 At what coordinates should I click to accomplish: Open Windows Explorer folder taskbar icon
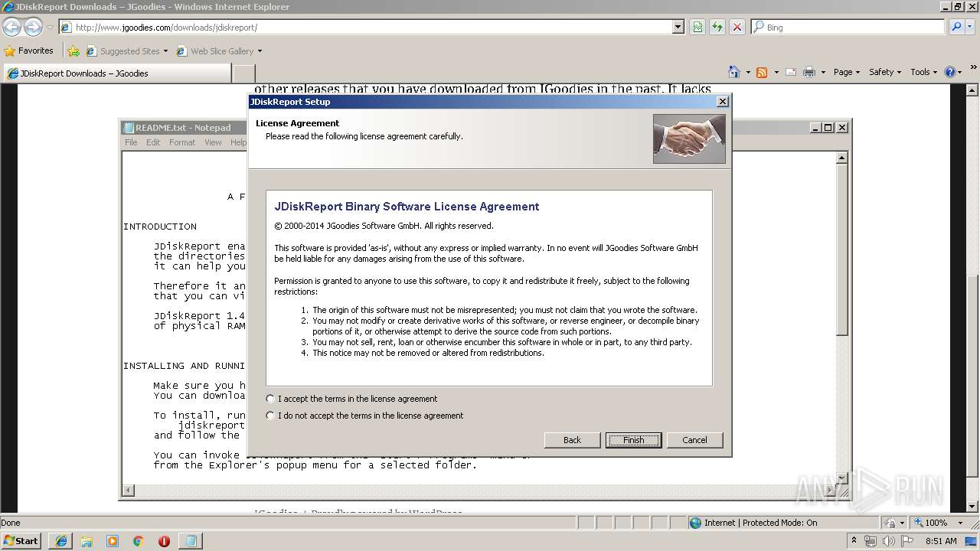click(x=87, y=541)
